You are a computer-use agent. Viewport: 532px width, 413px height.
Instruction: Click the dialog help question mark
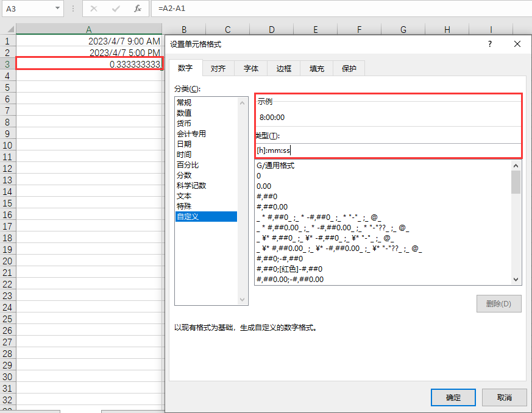(489, 44)
